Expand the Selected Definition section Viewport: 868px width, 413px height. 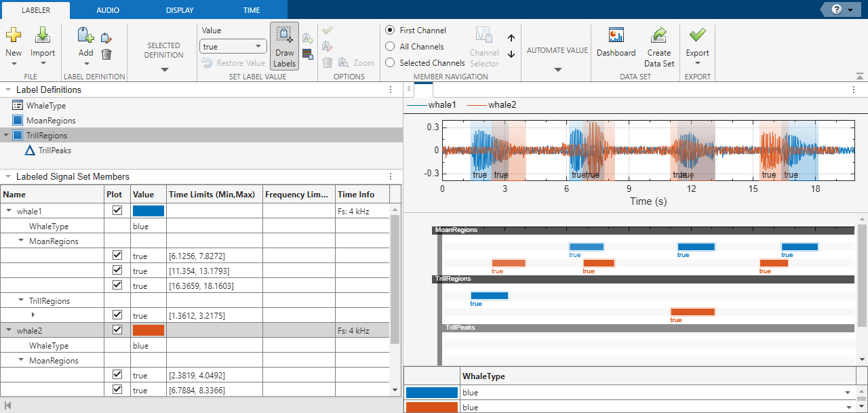[163, 68]
